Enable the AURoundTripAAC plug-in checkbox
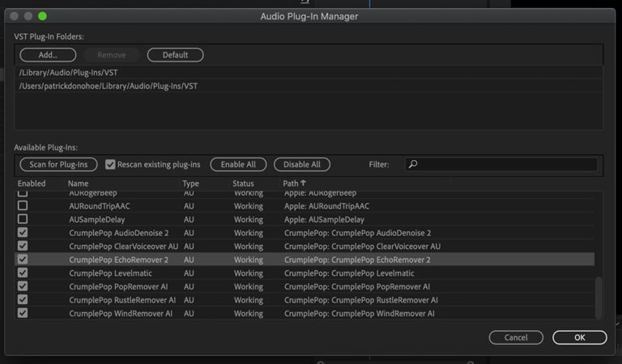Viewport: 622px width, 364px height. coord(23,205)
